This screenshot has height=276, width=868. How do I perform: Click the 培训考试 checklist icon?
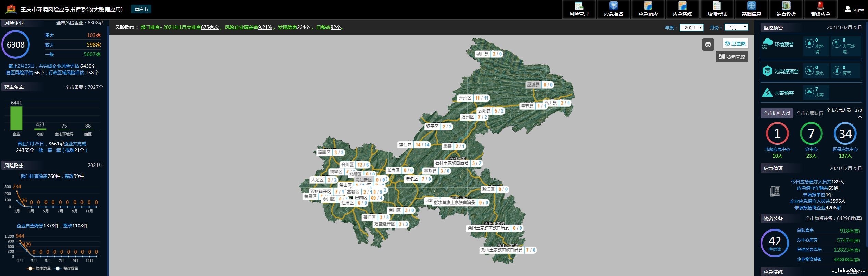click(x=717, y=6)
